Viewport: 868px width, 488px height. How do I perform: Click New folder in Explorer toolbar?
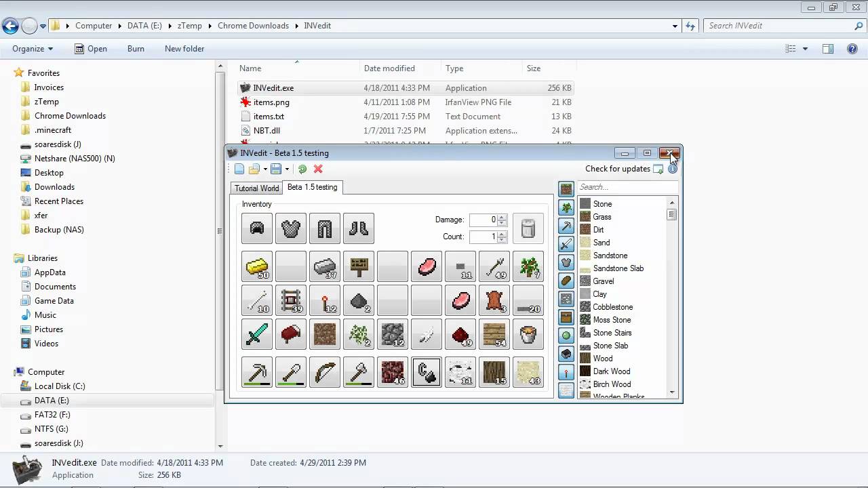click(x=184, y=49)
